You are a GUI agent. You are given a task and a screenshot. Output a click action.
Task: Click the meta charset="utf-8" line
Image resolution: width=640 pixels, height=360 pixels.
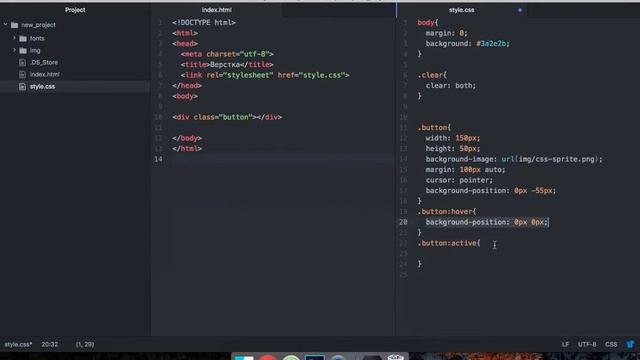click(227, 54)
